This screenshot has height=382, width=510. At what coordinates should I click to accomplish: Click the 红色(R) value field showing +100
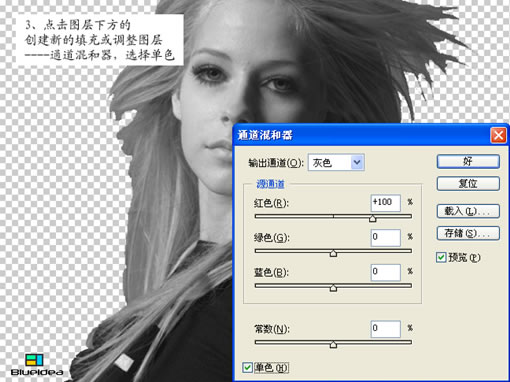[386, 203]
